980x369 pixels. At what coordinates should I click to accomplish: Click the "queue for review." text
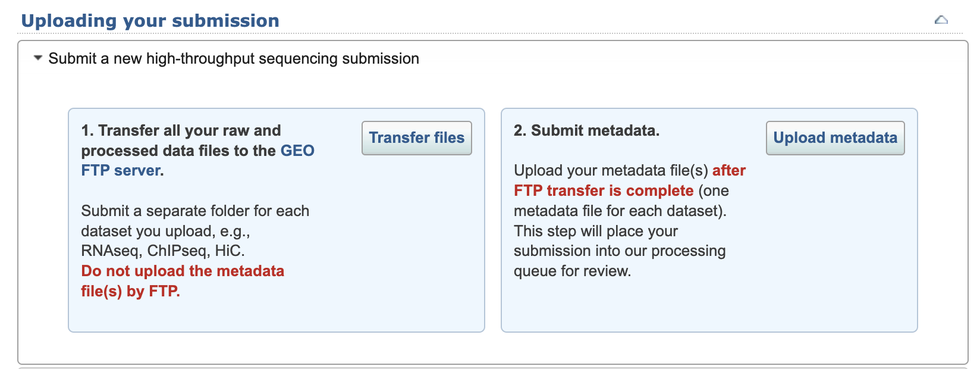pyautogui.click(x=572, y=271)
